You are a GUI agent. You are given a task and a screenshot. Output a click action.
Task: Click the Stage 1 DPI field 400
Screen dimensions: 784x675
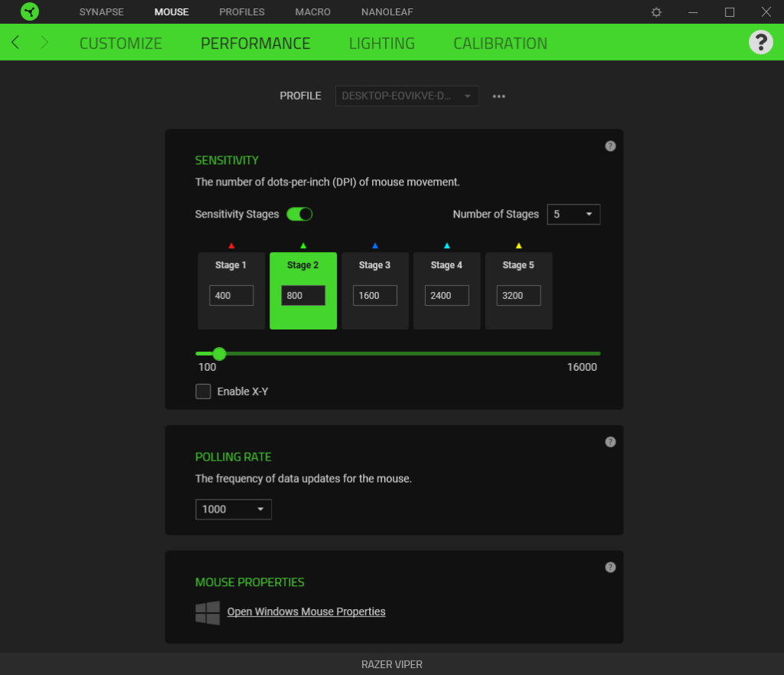[231, 295]
